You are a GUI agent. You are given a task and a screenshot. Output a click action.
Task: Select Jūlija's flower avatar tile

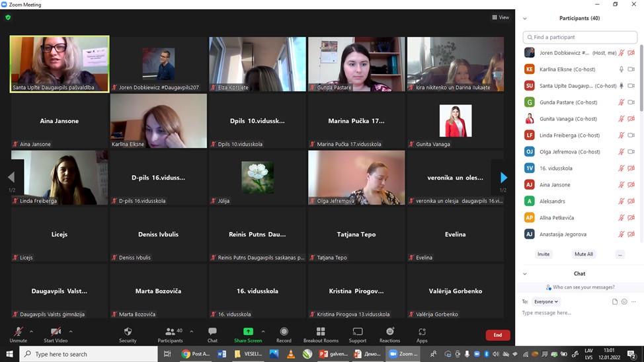click(x=257, y=177)
